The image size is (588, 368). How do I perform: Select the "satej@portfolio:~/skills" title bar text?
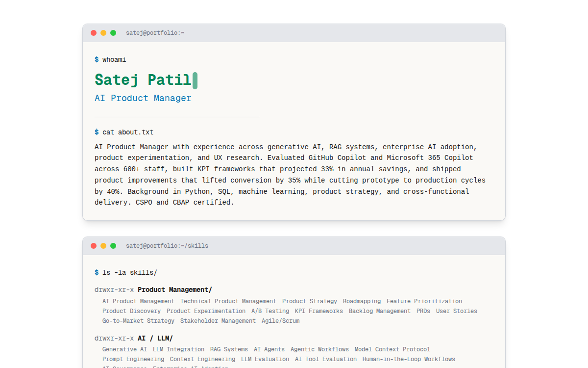click(x=167, y=246)
